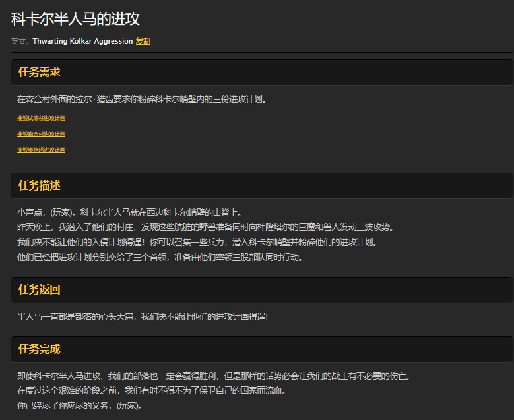Click the 复制 copy link
514x420 pixels.
(143, 41)
